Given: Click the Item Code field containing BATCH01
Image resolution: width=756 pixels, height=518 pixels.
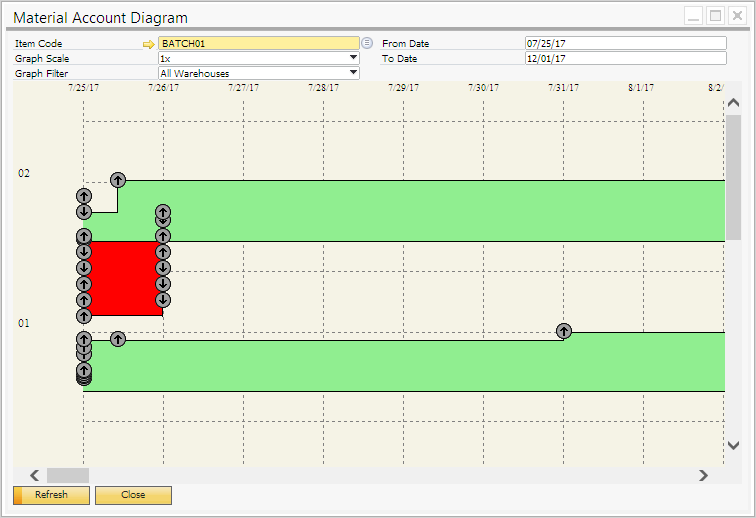Looking at the screenshot, I should pos(257,43).
